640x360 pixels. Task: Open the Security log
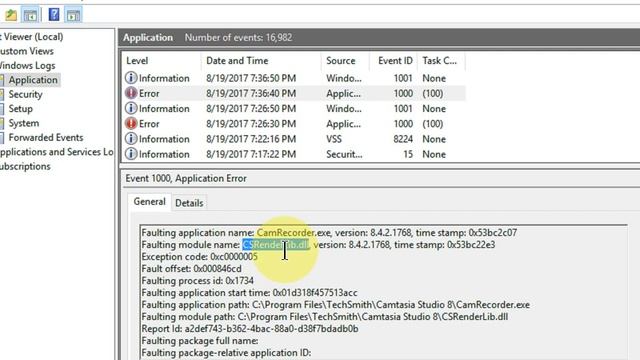(25, 94)
